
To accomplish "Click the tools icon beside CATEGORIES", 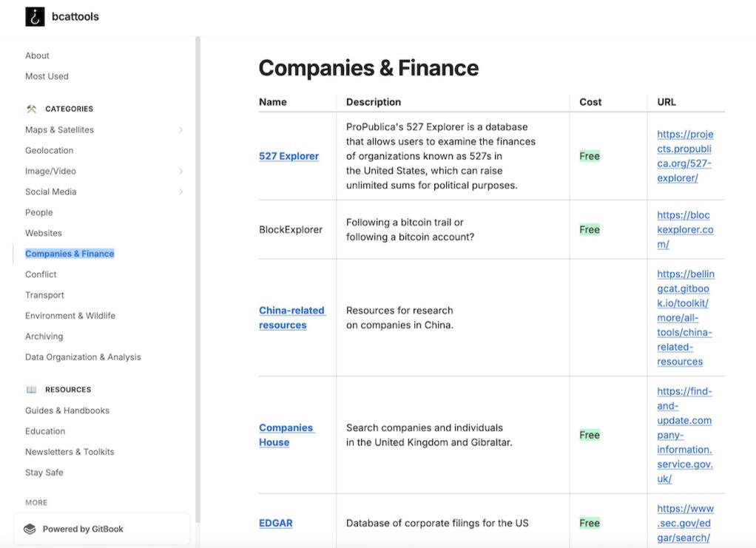I will click(31, 109).
